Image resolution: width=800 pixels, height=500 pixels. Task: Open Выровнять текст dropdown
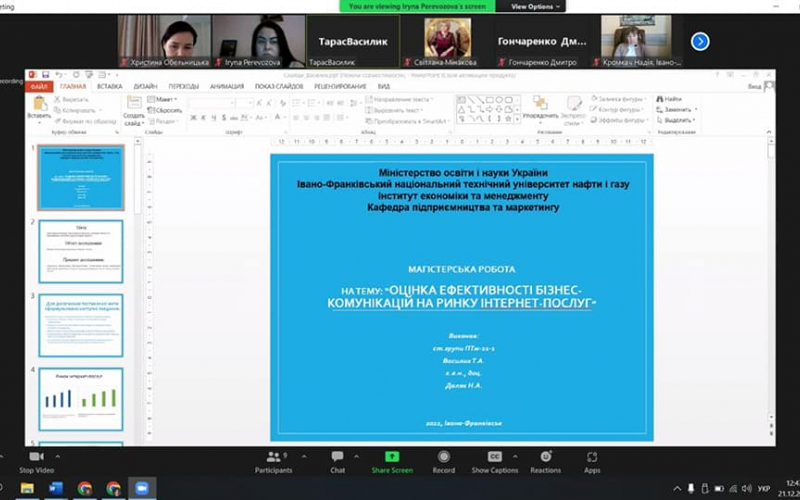coord(395,110)
